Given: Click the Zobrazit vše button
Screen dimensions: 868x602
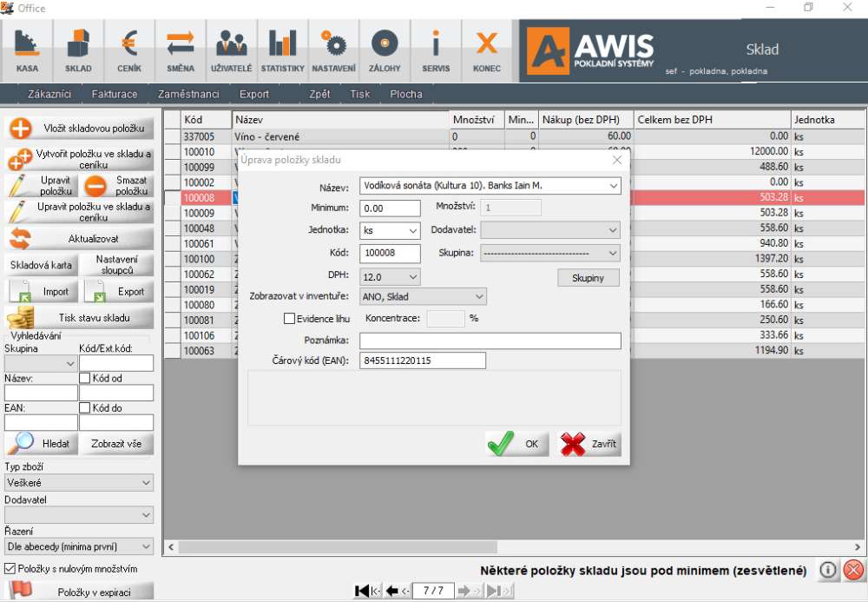Looking at the screenshot, I should 117,444.
